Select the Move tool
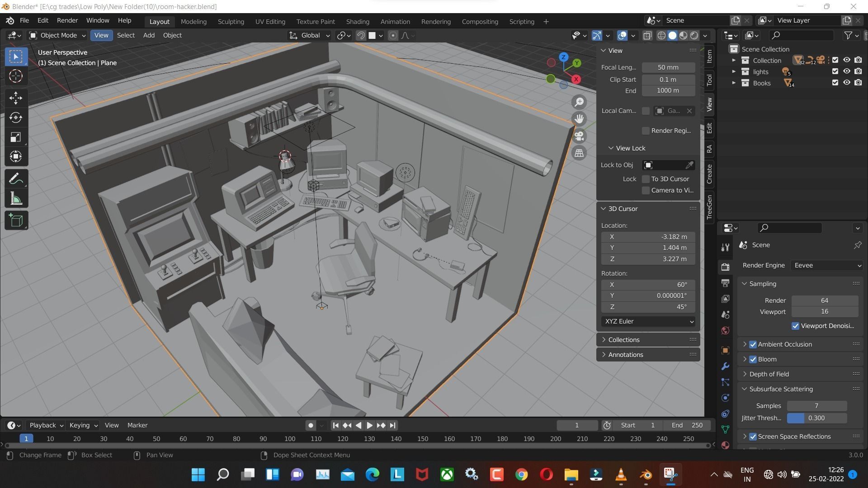 pos(16,98)
